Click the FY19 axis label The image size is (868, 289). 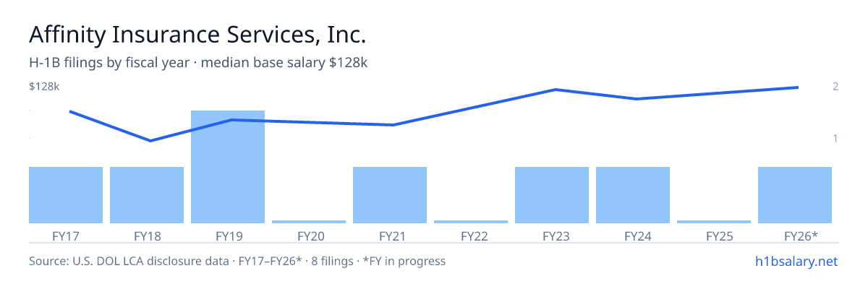pyautogui.click(x=228, y=236)
